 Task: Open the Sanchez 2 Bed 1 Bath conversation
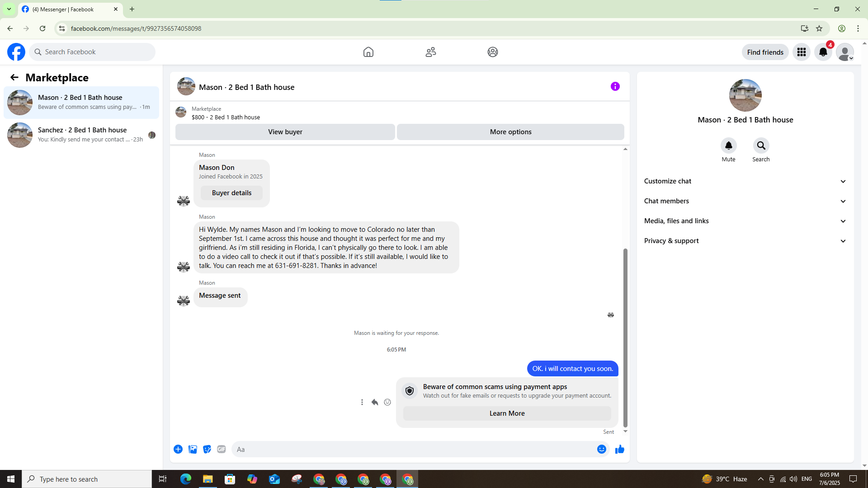(81, 135)
